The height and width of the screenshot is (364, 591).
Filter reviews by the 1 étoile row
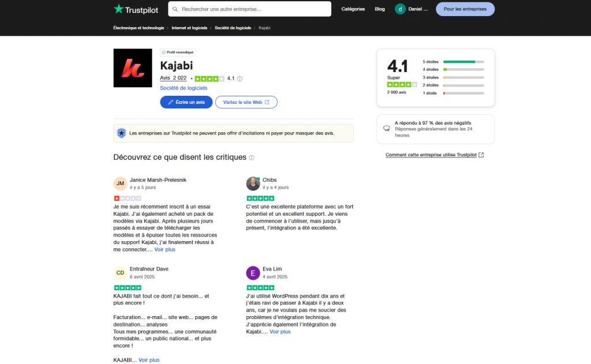(x=453, y=93)
